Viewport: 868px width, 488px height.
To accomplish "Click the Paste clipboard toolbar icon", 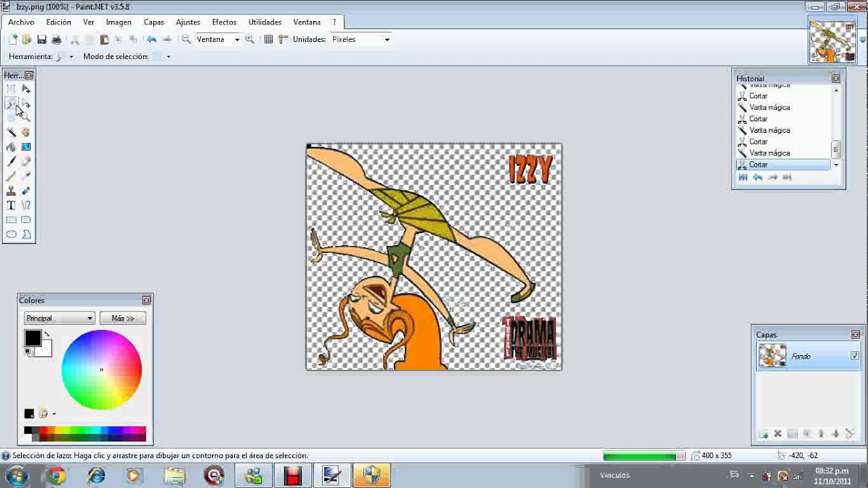I will point(104,39).
